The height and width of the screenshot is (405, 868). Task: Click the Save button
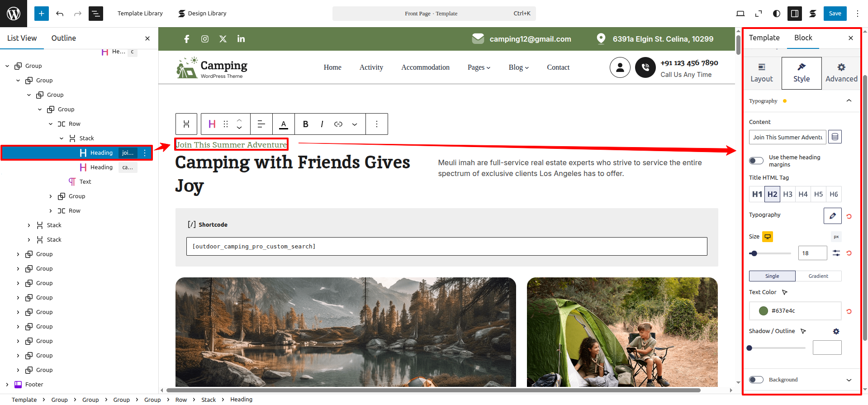[835, 14]
